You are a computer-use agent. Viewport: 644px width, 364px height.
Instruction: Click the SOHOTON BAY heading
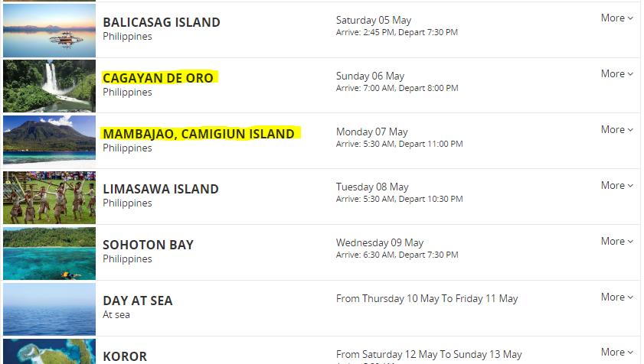(x=149, y=245)
